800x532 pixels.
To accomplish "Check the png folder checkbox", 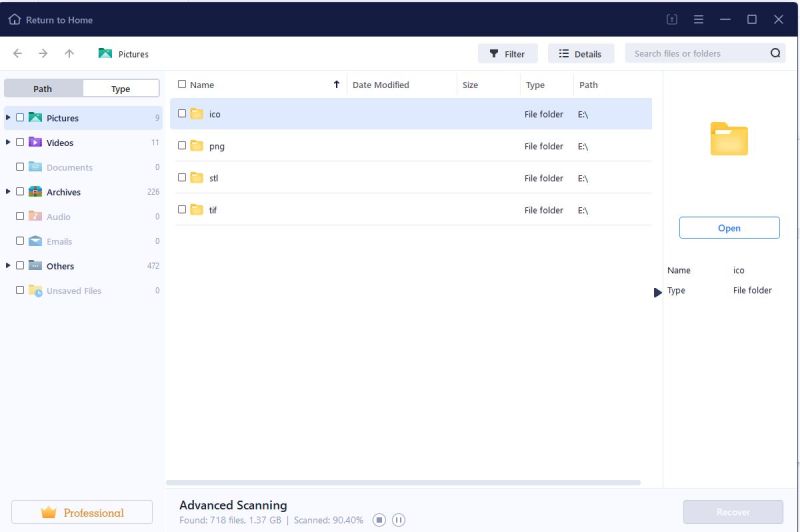I will [182, 146].
